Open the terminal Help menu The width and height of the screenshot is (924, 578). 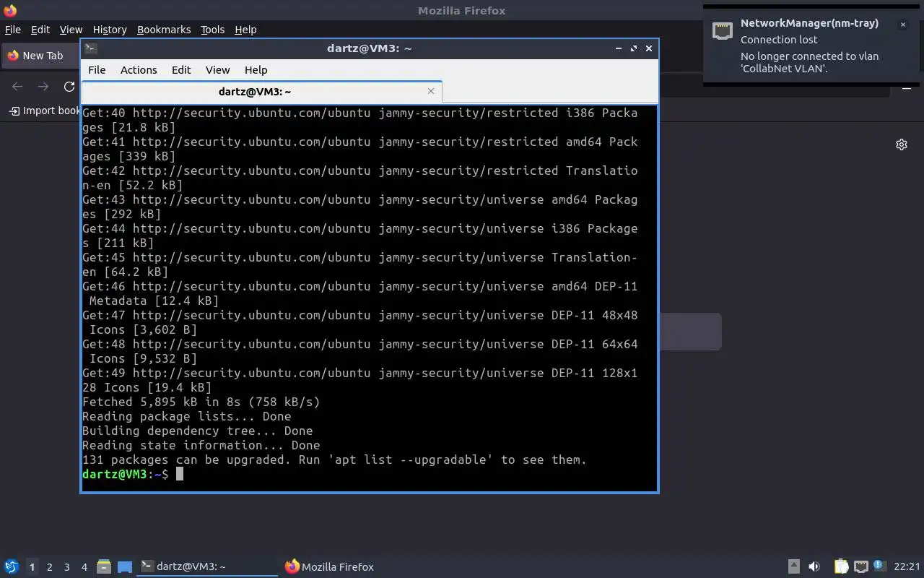tap(256, 70)
